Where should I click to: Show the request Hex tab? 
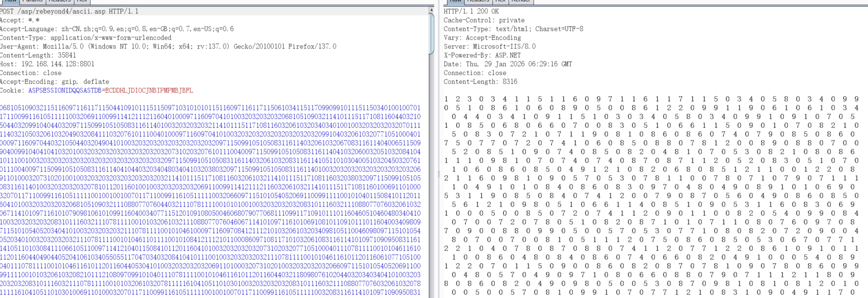[x=82, y=1]
